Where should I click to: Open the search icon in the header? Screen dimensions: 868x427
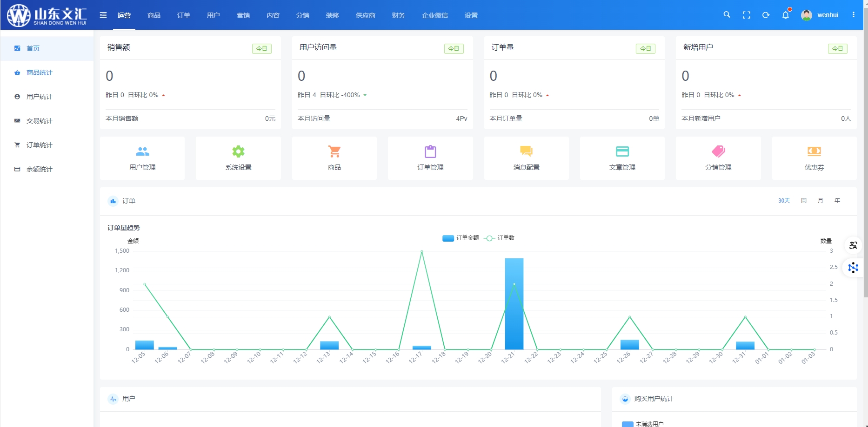727,15
